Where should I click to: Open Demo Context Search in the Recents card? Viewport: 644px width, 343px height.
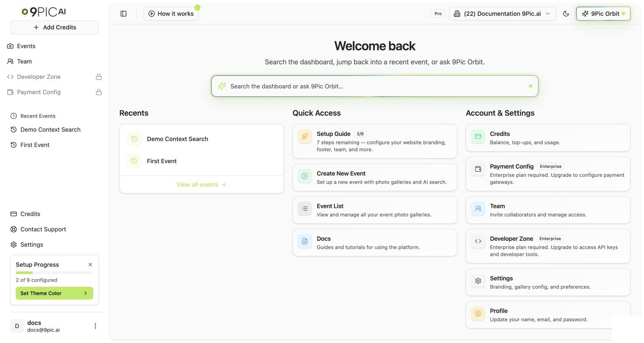(x=201, y=139)
